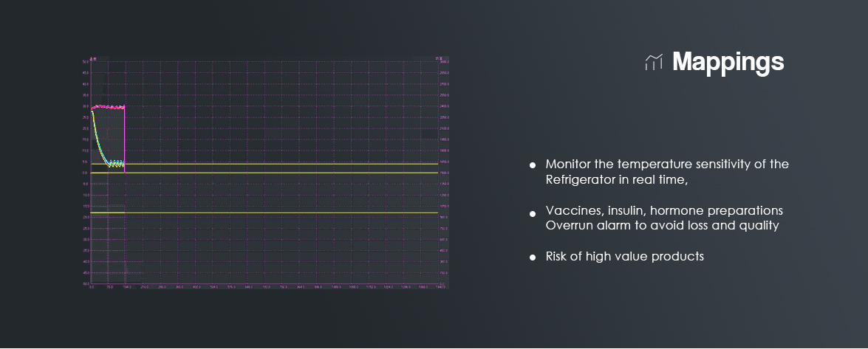Click the 2400.0 label on right axis
Viewport: 868px width, 349px height.
coord(443,106)
